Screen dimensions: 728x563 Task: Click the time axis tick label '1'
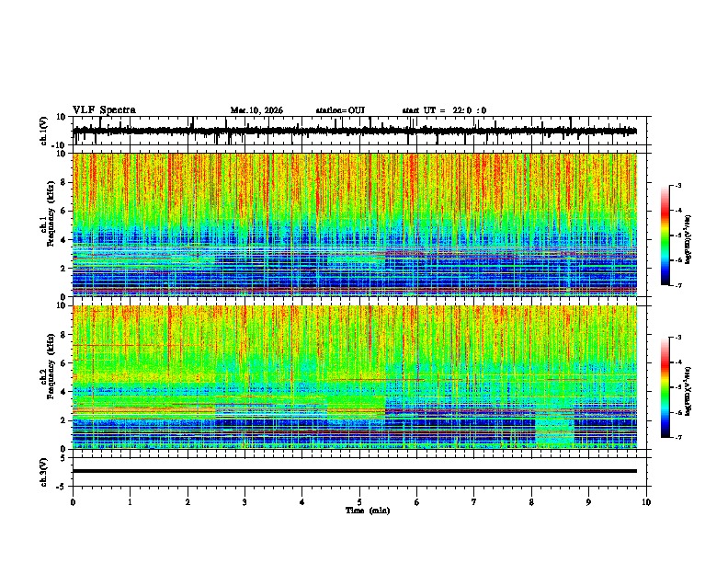click(x=130, y=502)
